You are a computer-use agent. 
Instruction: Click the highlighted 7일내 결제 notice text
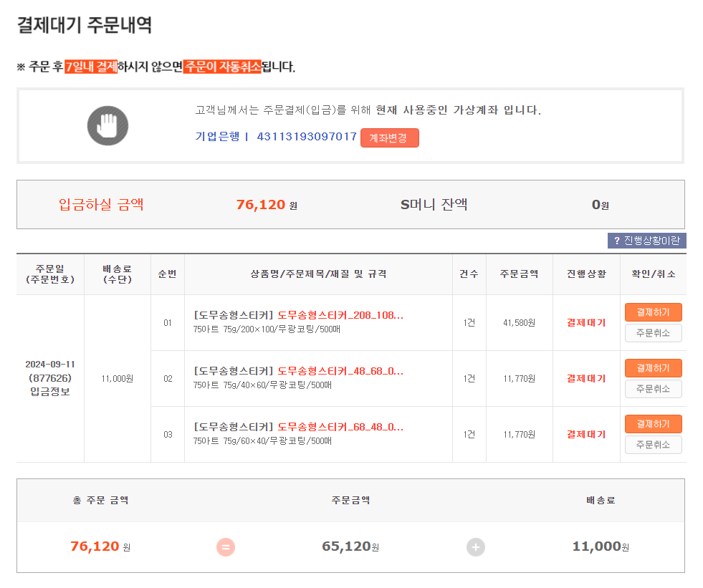point(91,67)
